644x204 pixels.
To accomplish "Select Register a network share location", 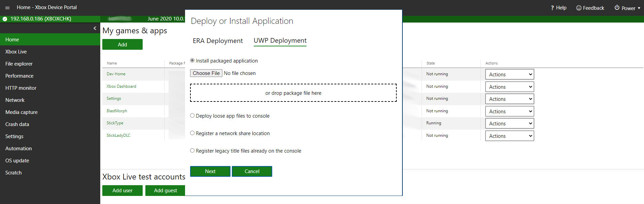I will click(192, 133).
